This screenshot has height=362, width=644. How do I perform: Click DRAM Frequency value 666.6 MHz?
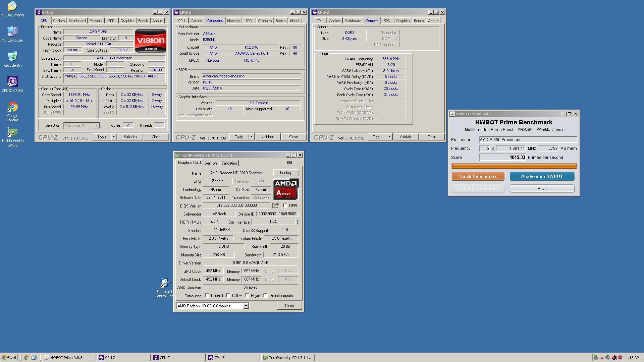tap(391, 59)
